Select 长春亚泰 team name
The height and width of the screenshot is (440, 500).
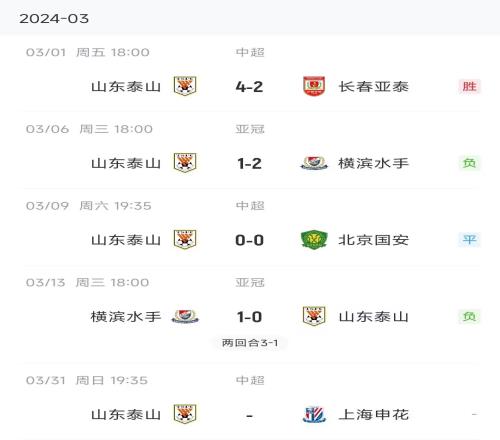pyautogui.click(x=373, y=87)
